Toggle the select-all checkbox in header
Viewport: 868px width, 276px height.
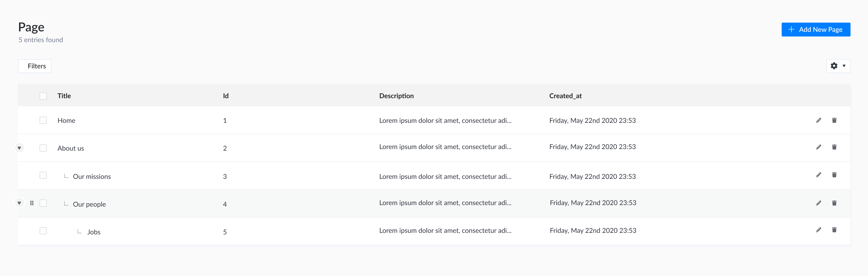(x=43, y=96)
